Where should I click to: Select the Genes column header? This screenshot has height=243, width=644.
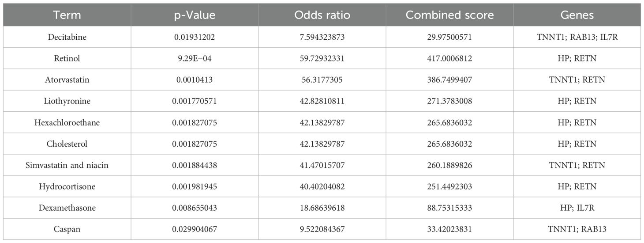pyautogui.click(x=577, y=15)
